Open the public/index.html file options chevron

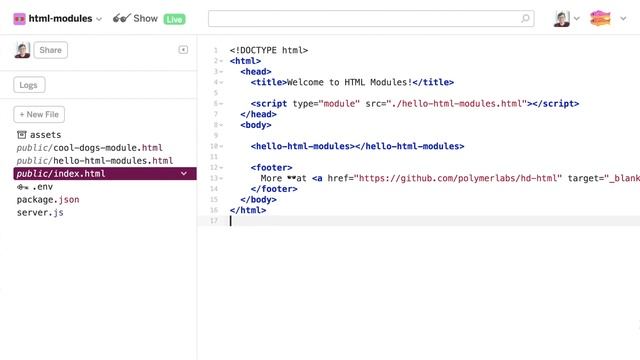click(184, 173)
